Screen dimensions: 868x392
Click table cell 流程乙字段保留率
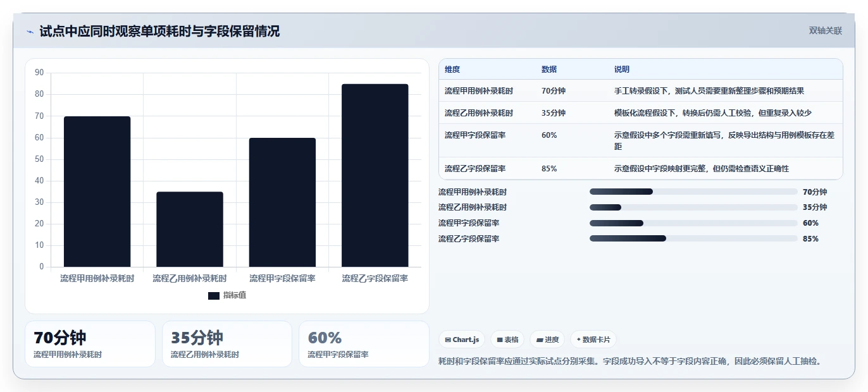475,169
